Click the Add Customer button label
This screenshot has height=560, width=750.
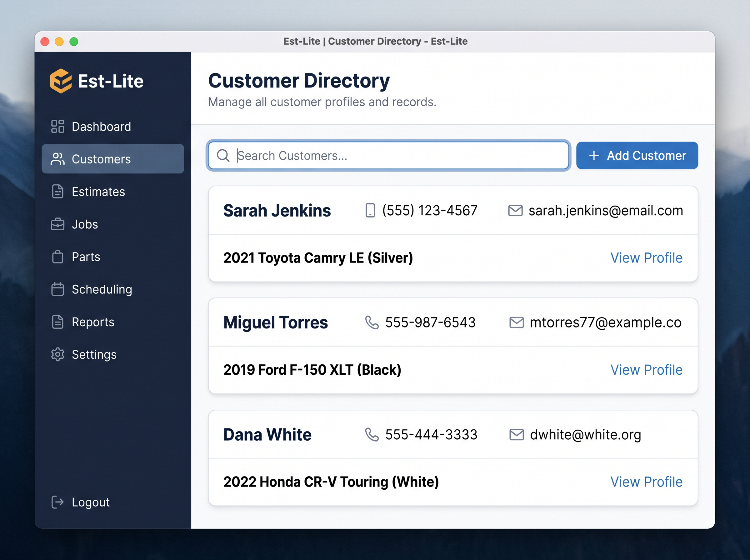tap(646, 156)
